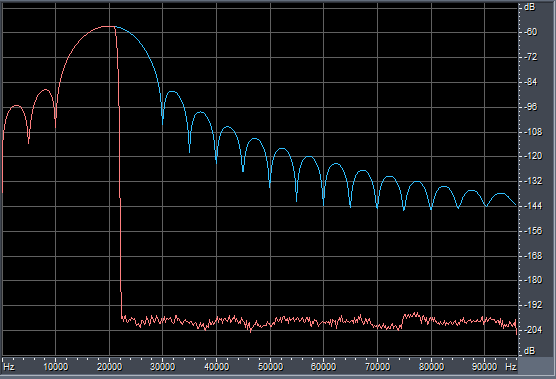The width and height of the screenshot is (556, 379).
Task: Click the dB unit label at top of scale
Action: click(x=529, y=7)
